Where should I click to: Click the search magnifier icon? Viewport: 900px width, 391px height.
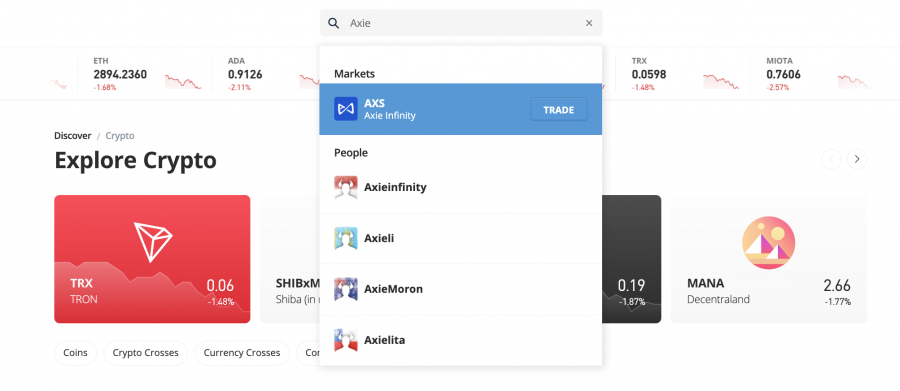tap(333, 23)
